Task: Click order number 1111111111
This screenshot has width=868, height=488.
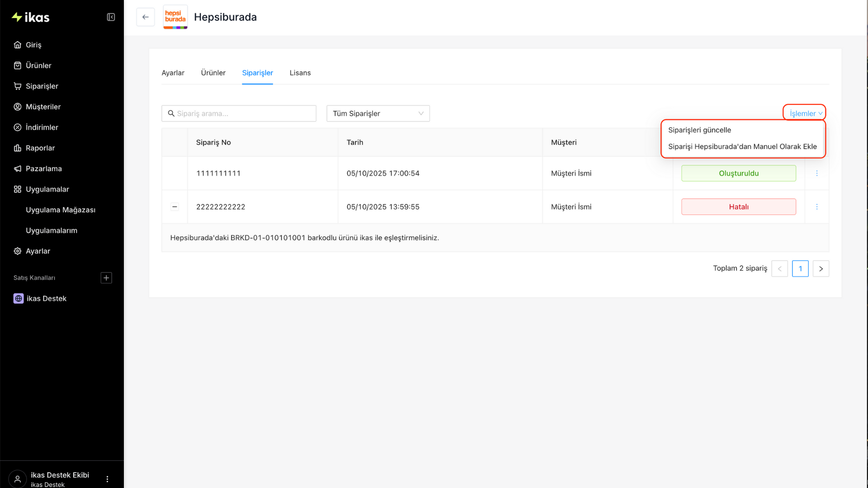Action: click(218, 174)
